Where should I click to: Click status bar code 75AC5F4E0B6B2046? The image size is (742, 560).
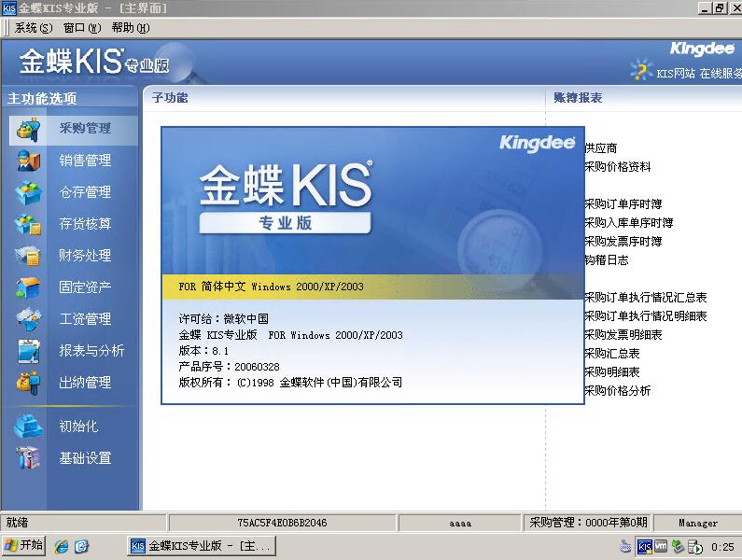[282, 523]
